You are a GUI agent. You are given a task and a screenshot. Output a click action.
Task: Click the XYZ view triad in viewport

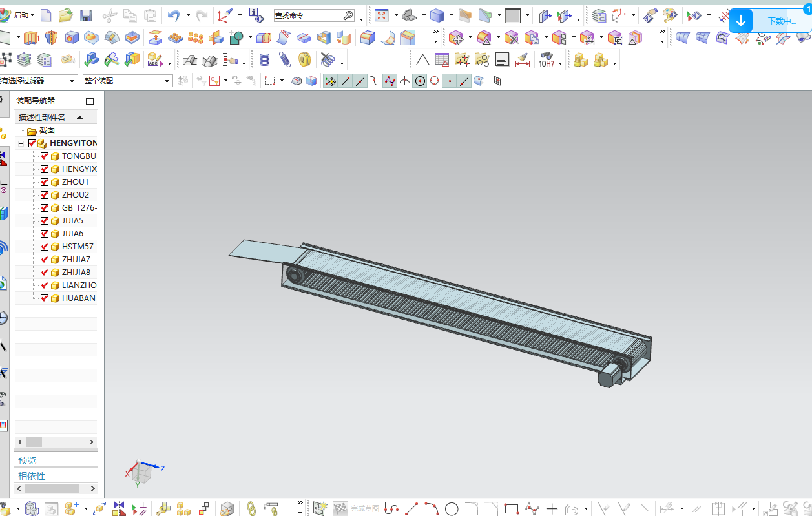pyautogui.click(x=144, y=472)
